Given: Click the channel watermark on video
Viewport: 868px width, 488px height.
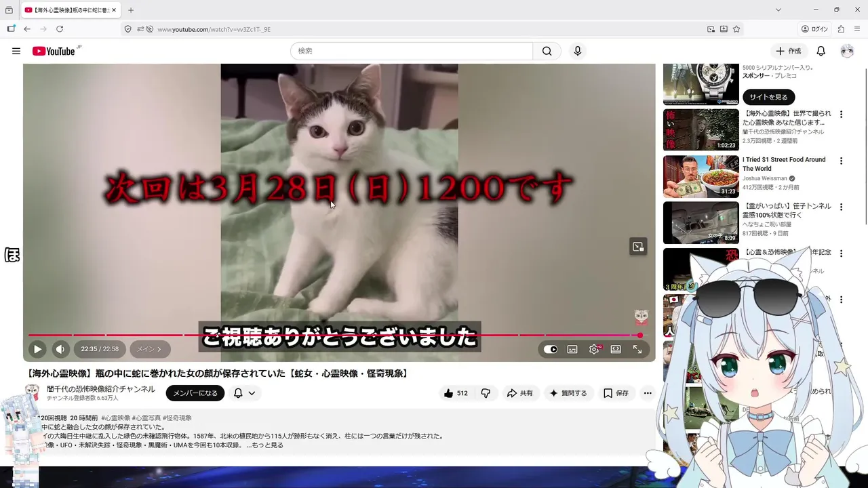Looking at the screenshot, I should click(641, 317).
